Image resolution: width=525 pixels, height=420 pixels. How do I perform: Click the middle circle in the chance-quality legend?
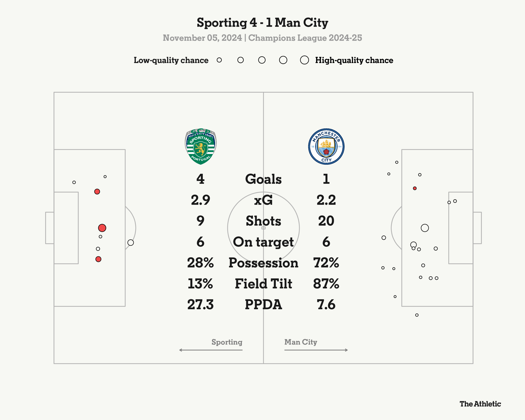pyautogui.click(x=262, y=60)
